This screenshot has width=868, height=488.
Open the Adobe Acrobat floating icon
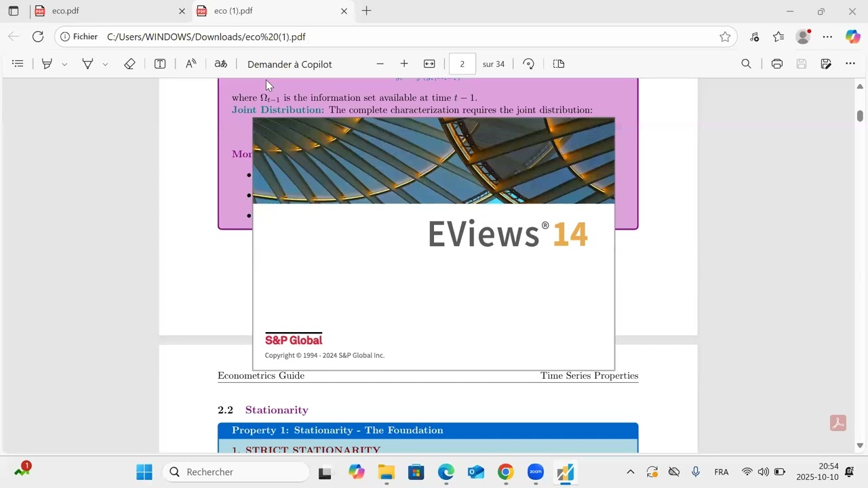pos(838,424)
